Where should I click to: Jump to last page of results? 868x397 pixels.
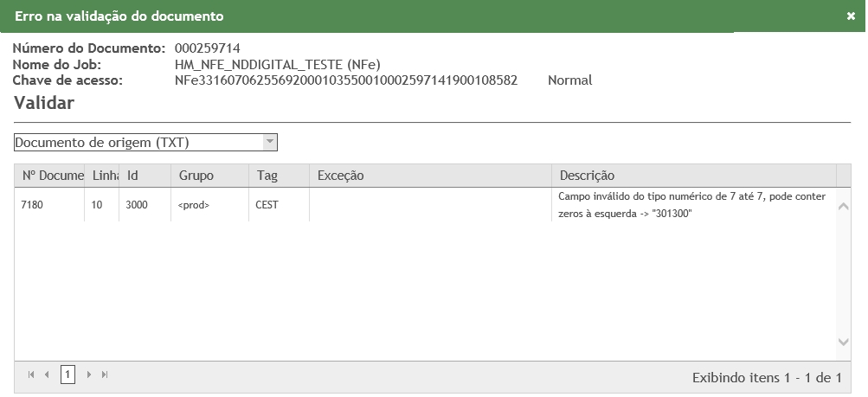105,375
